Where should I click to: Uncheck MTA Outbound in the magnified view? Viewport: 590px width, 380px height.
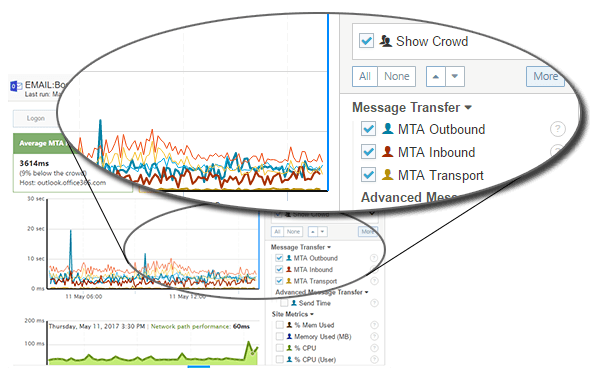(368, 129)
